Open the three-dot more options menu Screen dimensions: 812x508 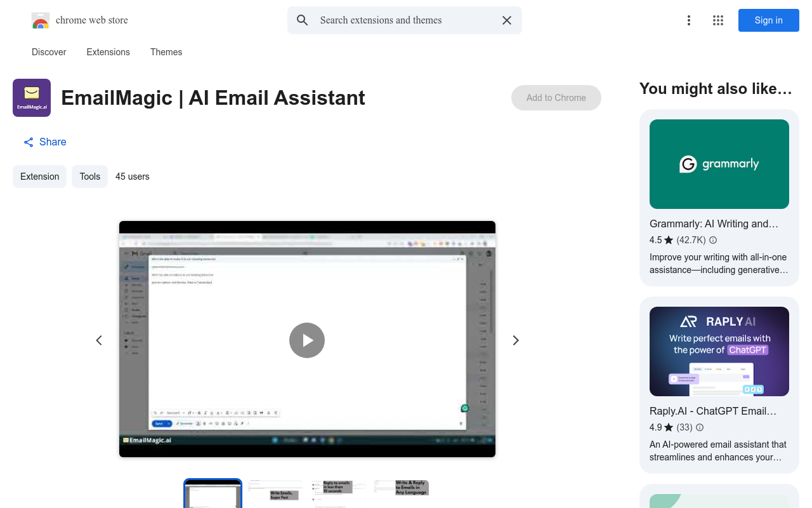tap(689, 20)
